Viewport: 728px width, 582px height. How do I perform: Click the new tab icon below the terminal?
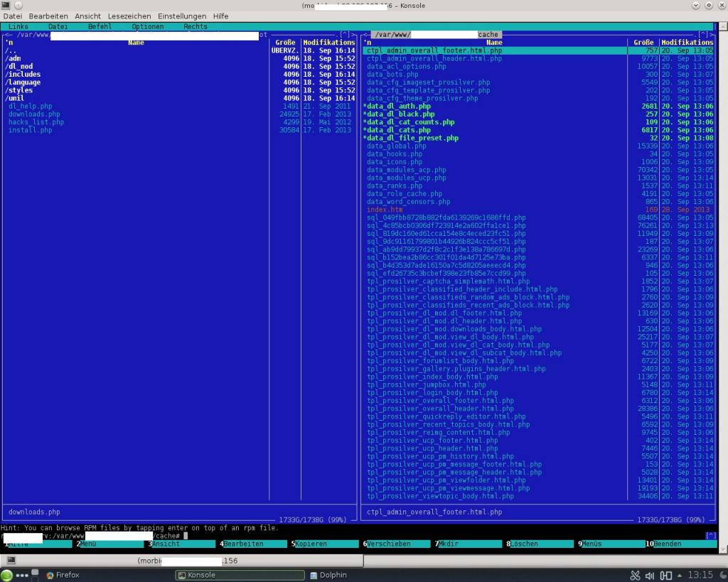11,561
